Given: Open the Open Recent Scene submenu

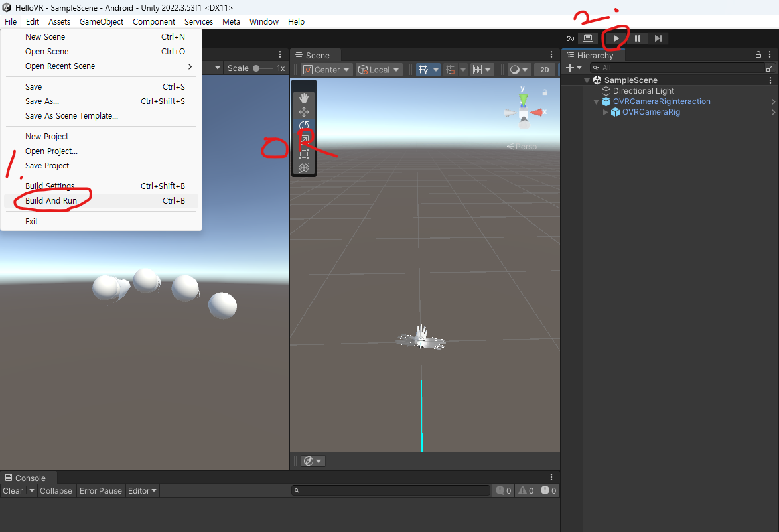Looking at the screenshot, I should [x=102, y=66].
